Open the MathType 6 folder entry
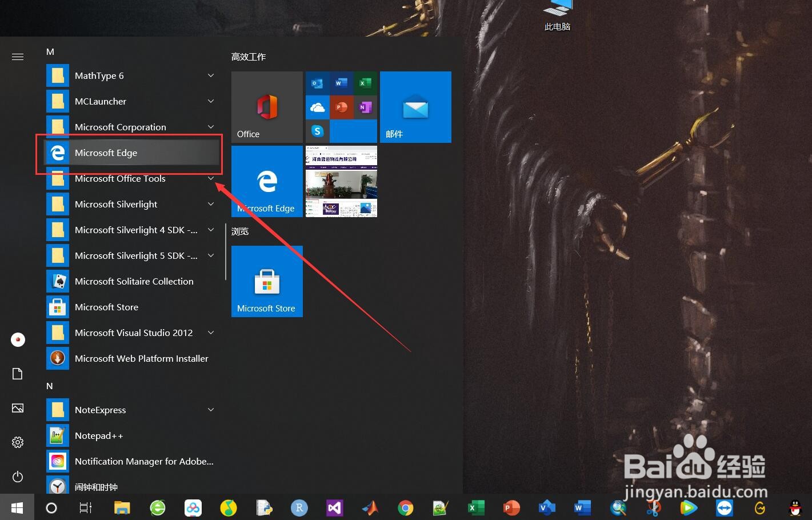Screen dimensions: 812x520 133,75
